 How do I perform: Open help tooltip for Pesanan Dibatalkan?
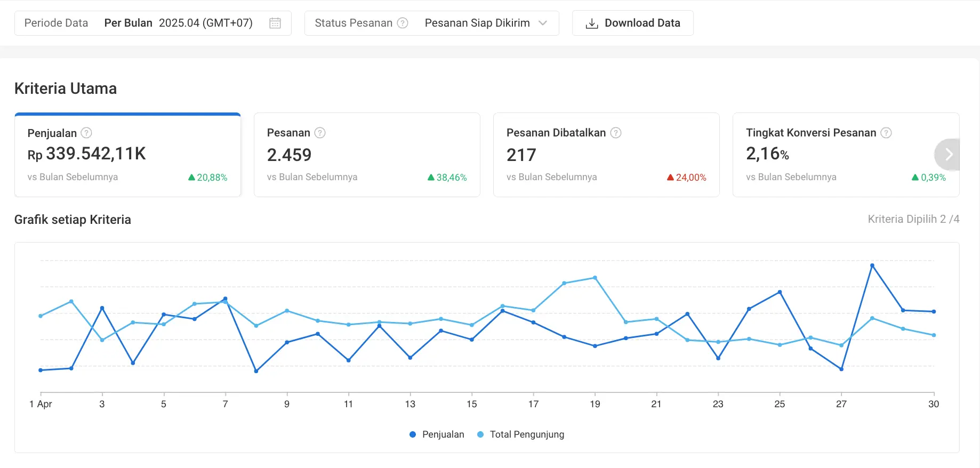pyautogui.click(x=616, y=133)
